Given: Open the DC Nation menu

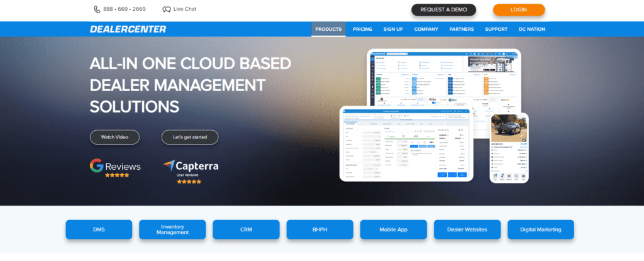Looking at the screenshot, I should pyautogui.click(x=532, y=29).
